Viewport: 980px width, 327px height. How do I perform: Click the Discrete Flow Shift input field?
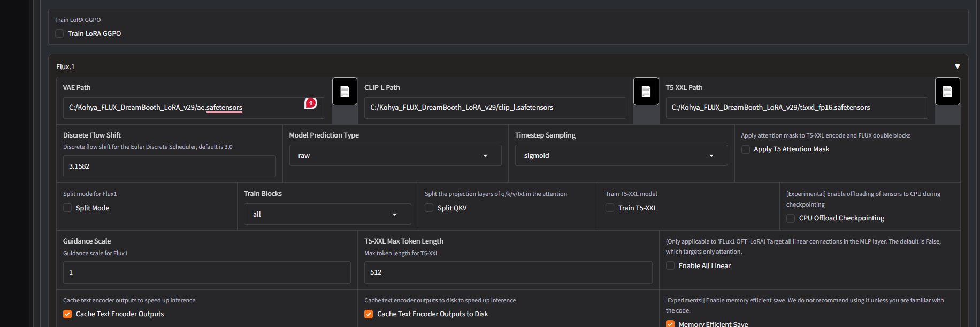pos(169,166)
